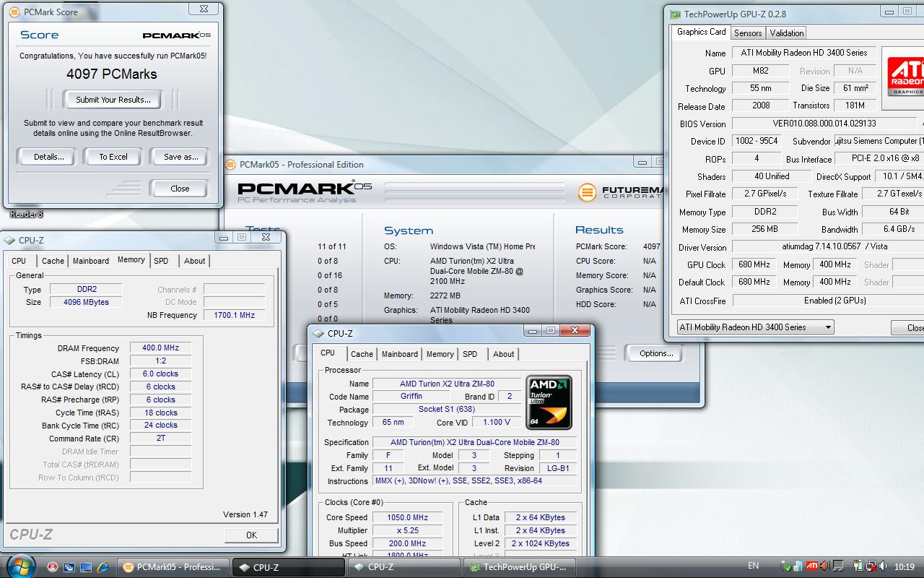Click the Memory CPU-Z window title icon
The width and height of the screenshot is (924, 578).
tap(10, 241)
